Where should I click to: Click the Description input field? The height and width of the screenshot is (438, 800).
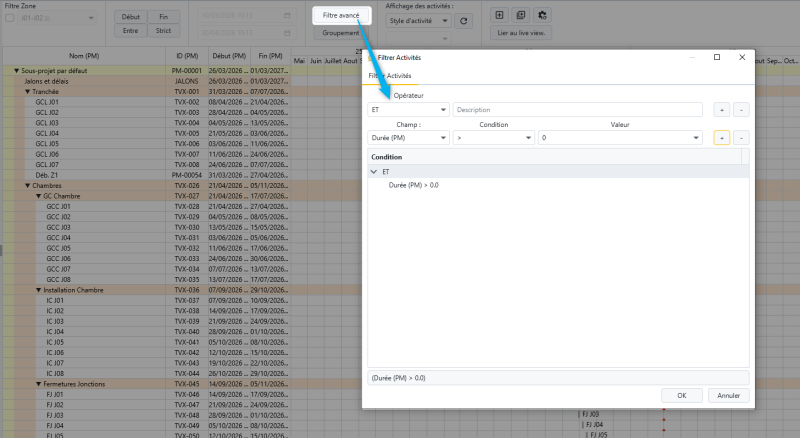coord(580,109)
